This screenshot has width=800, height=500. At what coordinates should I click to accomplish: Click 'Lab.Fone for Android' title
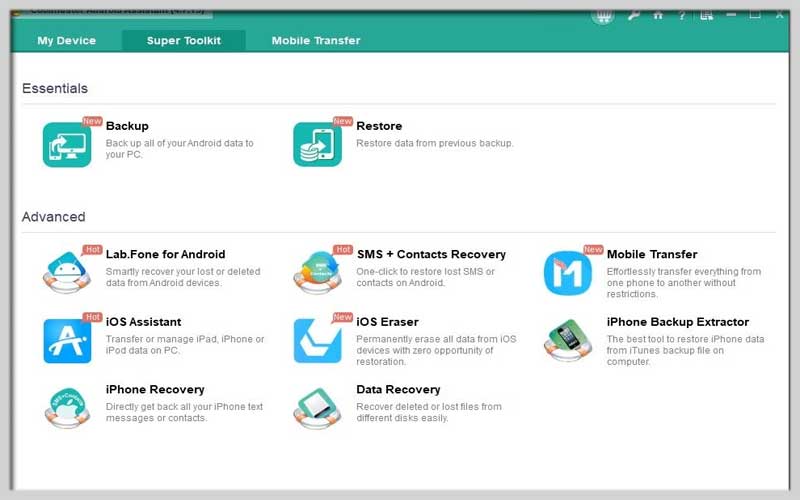pyautogui.click(x=165, y=254)
